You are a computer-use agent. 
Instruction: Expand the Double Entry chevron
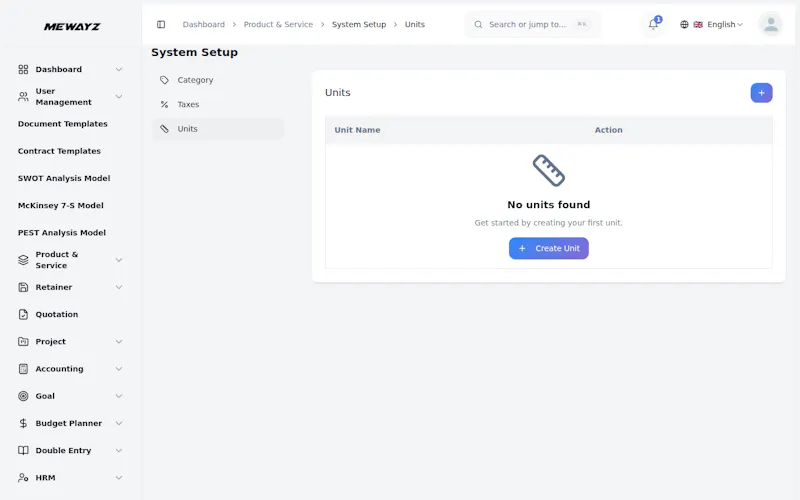118,451
